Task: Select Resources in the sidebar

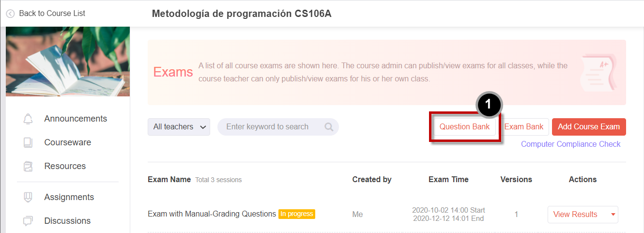Action: tap(65, 166)
